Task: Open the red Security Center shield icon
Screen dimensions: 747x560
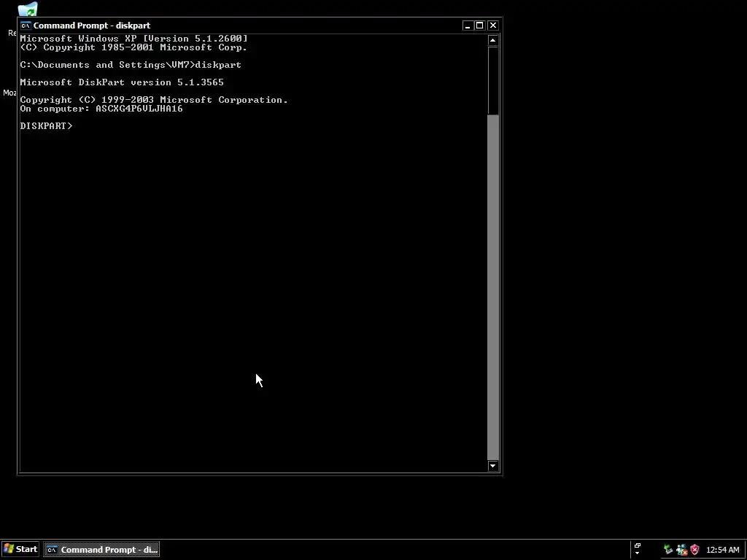Action: (x=694, y=550)
